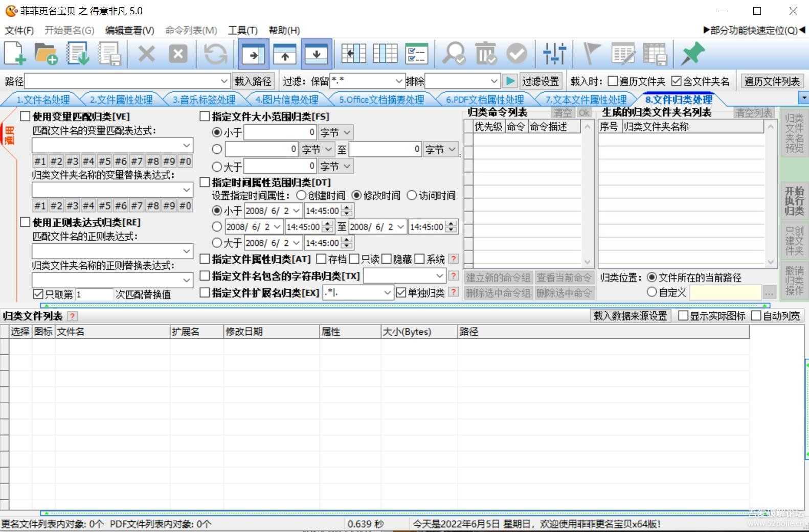Click the green pushpin icon
This screenshot has width=809, height=532.
click(692, 54)
